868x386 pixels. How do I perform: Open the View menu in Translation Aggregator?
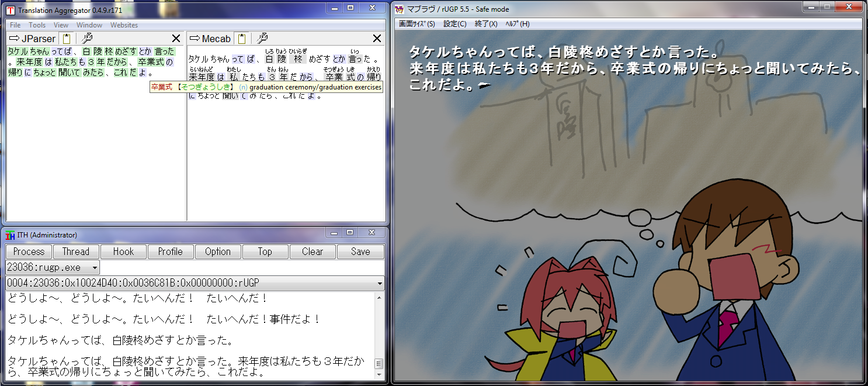(61, 25)
